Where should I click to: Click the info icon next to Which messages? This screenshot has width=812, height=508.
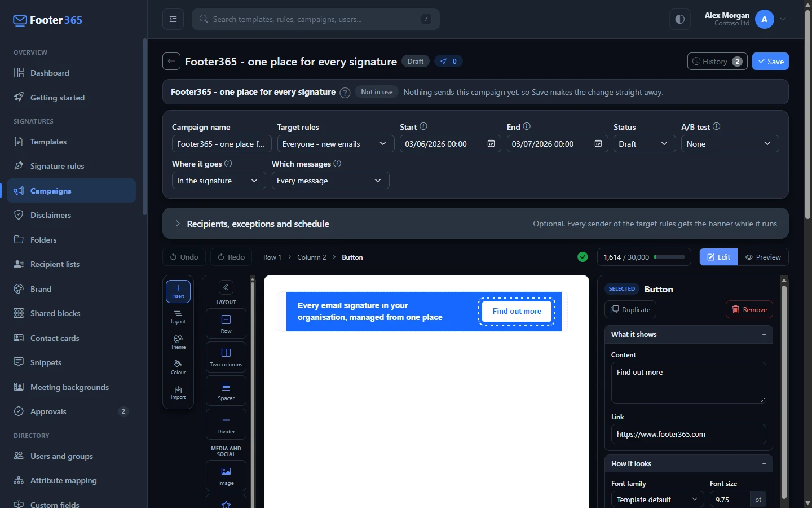[x=337, y=163]
